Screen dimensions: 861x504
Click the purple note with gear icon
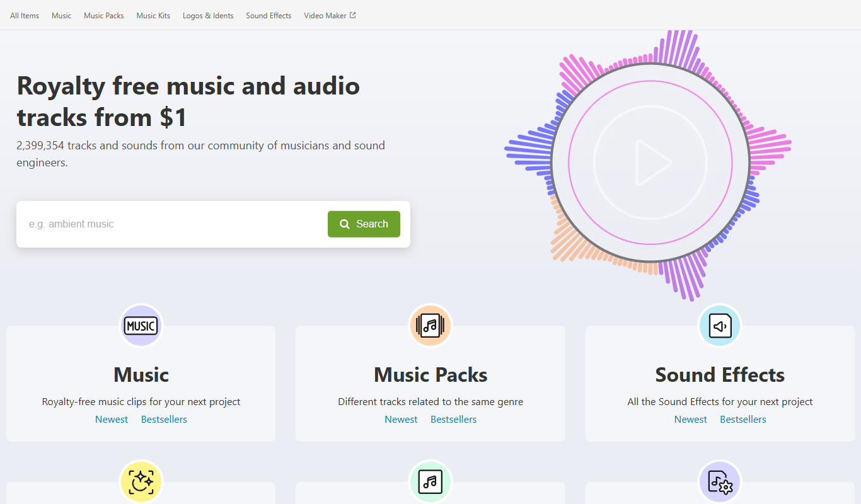[x=720, y=482]
